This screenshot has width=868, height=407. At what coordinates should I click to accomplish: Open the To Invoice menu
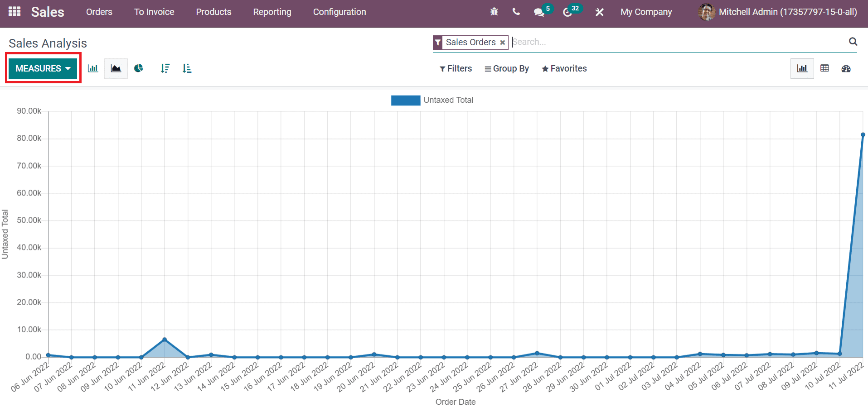(x=154, y=12)
